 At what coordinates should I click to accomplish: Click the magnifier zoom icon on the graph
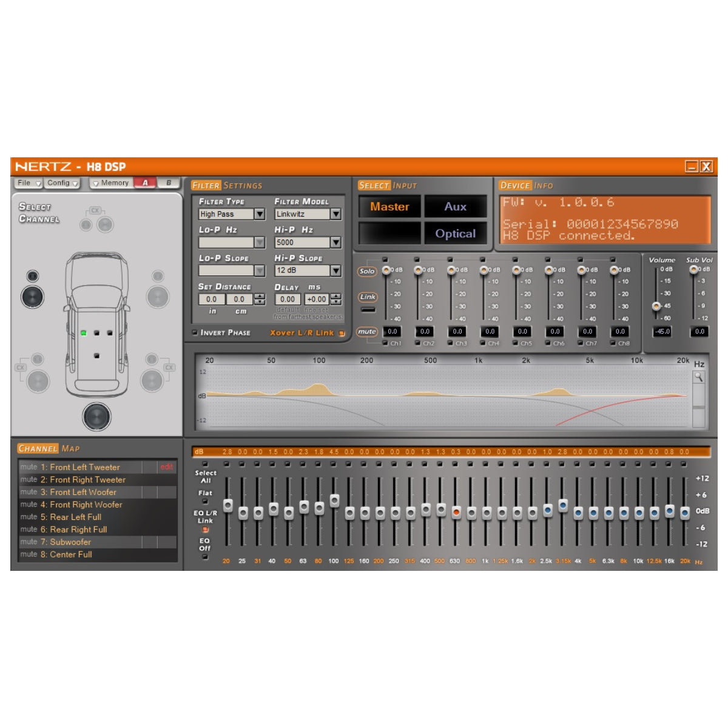tap(699, 377)
